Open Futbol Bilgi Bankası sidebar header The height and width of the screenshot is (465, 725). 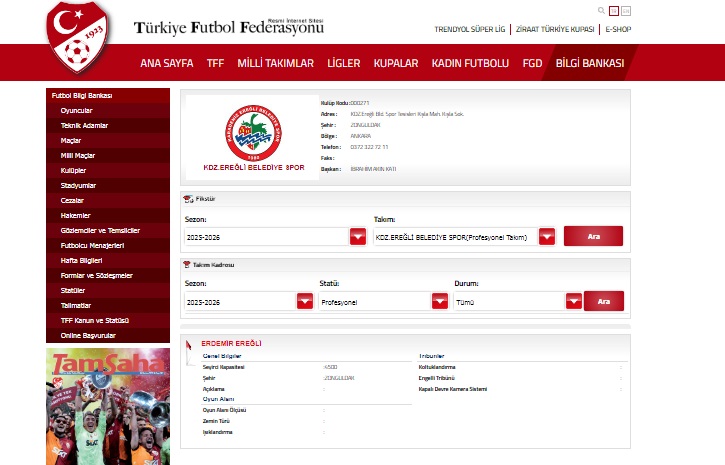pyautogui.click(x=108, y=95)
